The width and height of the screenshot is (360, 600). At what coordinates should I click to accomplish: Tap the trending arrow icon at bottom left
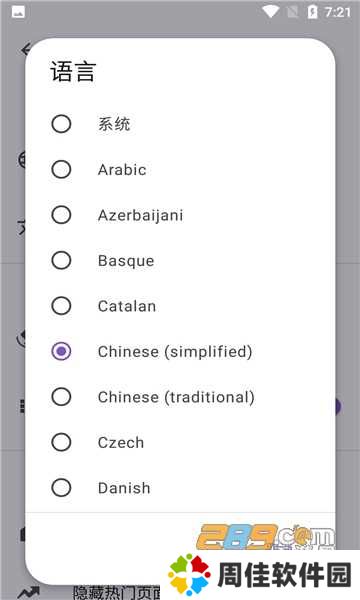(28, 592)
